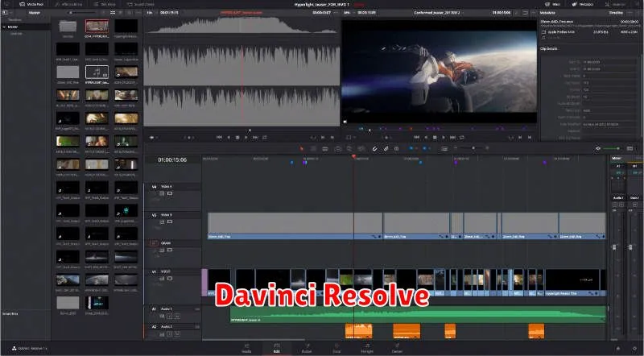Open the Edit Index panel
The width and height of the screenshot is (644, 356).
[103, 4]
